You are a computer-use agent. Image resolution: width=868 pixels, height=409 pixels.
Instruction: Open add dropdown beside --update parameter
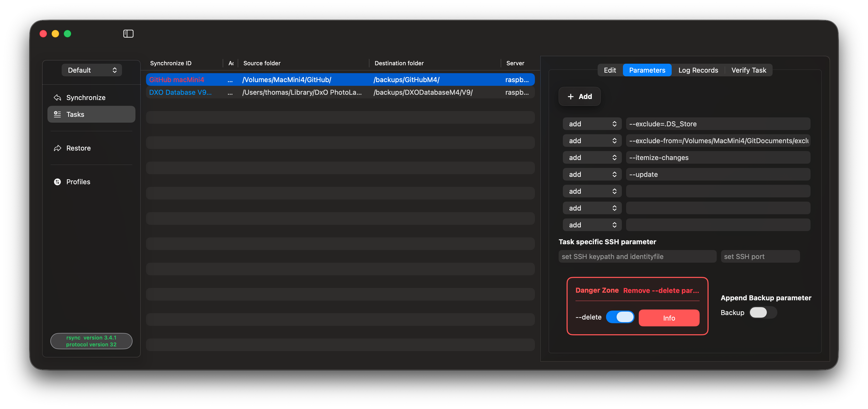pos(592,174)
